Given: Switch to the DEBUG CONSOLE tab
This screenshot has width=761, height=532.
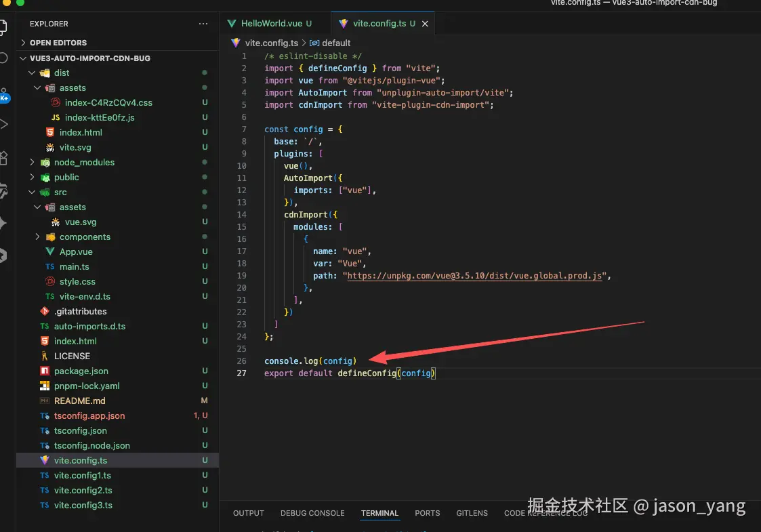Looking at the screenshot, I should click(312, 513).
